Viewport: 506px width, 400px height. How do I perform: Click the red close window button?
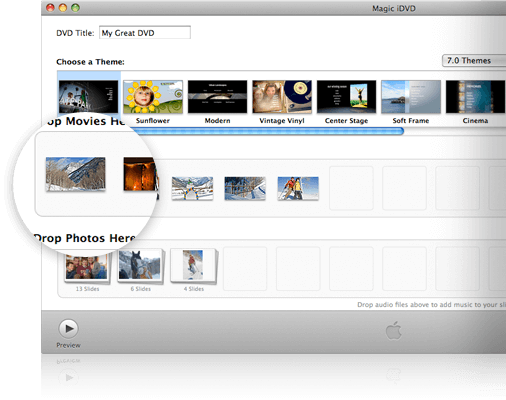pyautogui.click(x=50, y=8)
